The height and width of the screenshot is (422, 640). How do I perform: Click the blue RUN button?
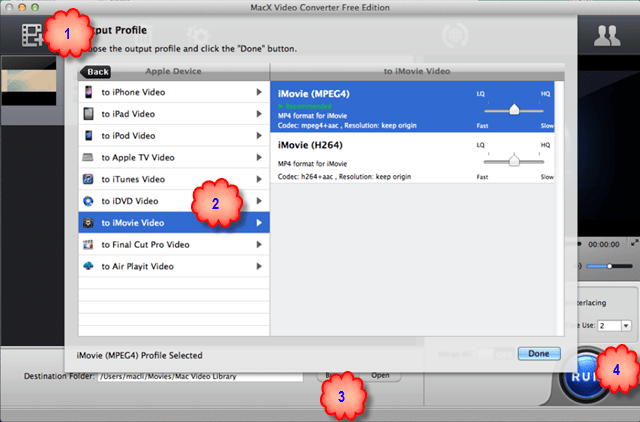[584, 376]
